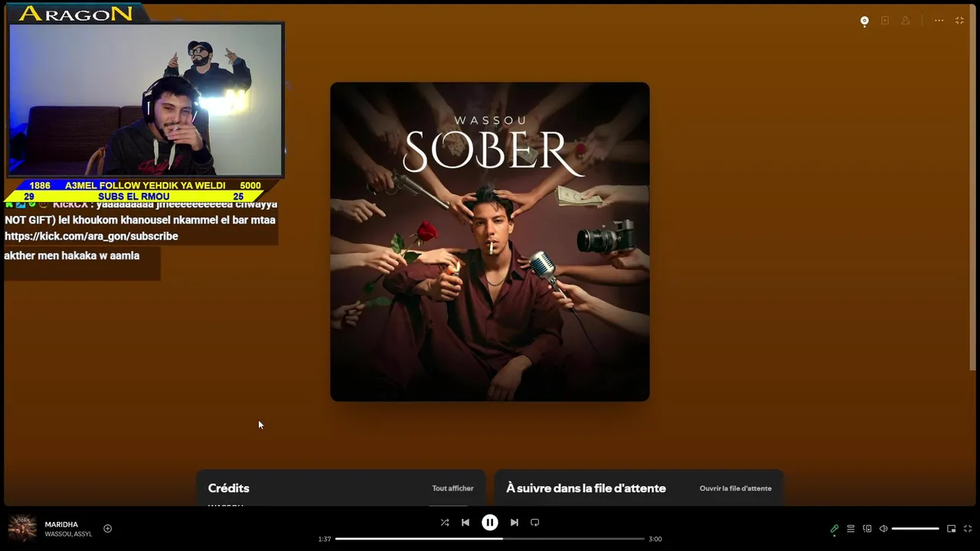This screenshot has width=980, height=551.
Task: Open the mini player icon
Action: [x=952, y=529]
